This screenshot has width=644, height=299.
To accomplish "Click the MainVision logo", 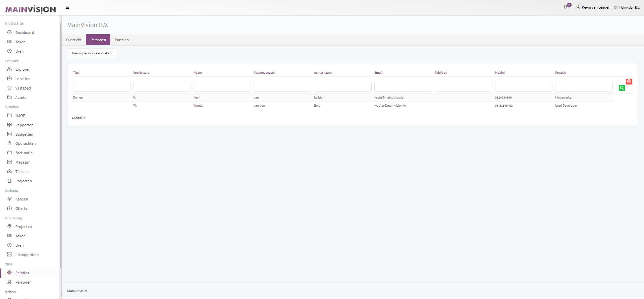I will 31,9.
